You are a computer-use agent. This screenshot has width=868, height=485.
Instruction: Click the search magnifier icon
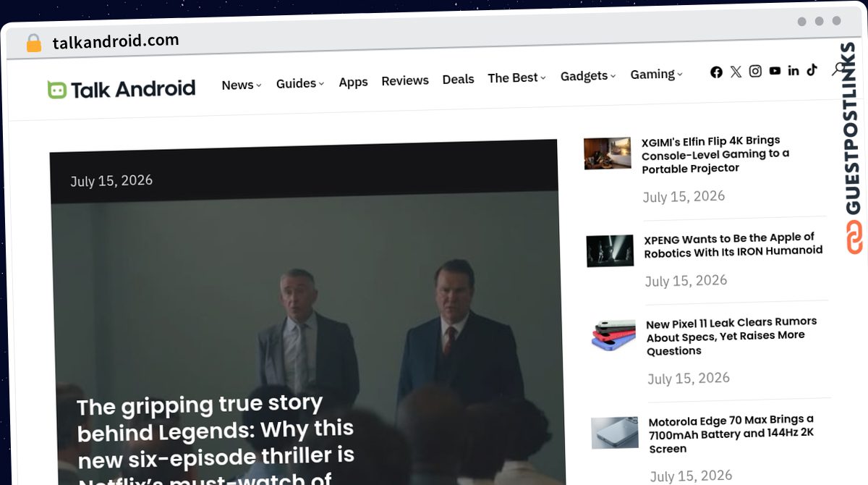(x=838, y=69)
